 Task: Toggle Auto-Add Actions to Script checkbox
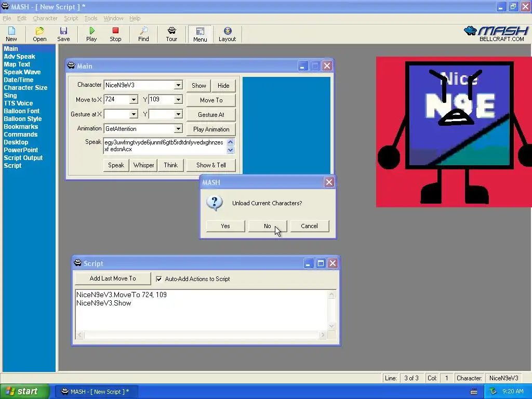point(159,279)
